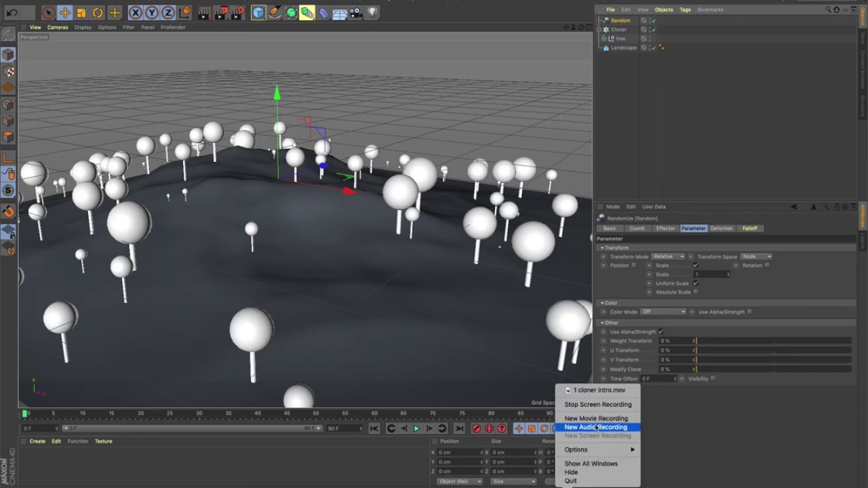Open the Transform Mode dropdown
This screenshot has height=488, width=868.
pos(669,257)
